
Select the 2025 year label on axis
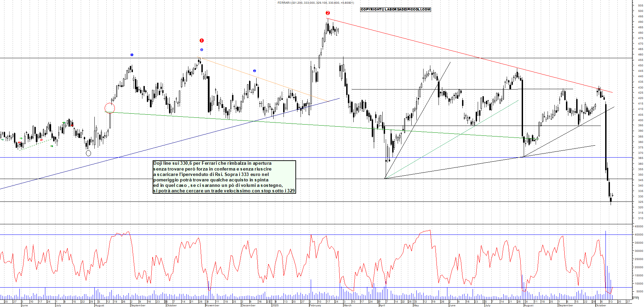pos(275,305)
